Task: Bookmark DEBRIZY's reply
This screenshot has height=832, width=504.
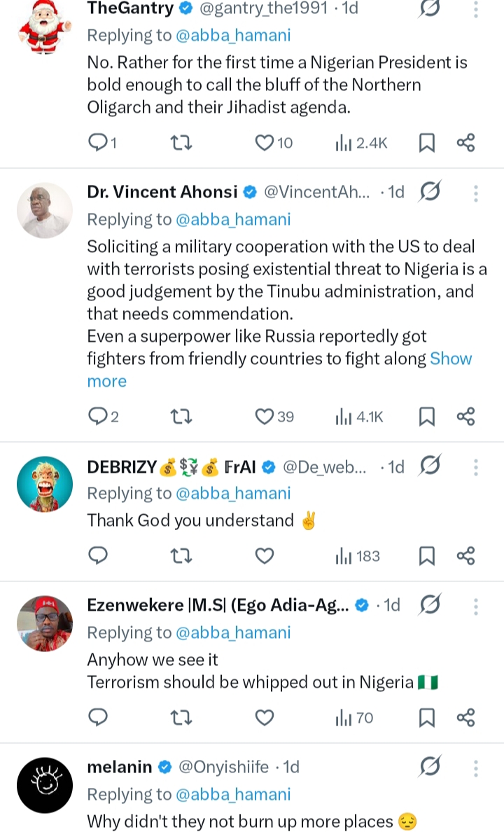Action: tap(426, 556)
